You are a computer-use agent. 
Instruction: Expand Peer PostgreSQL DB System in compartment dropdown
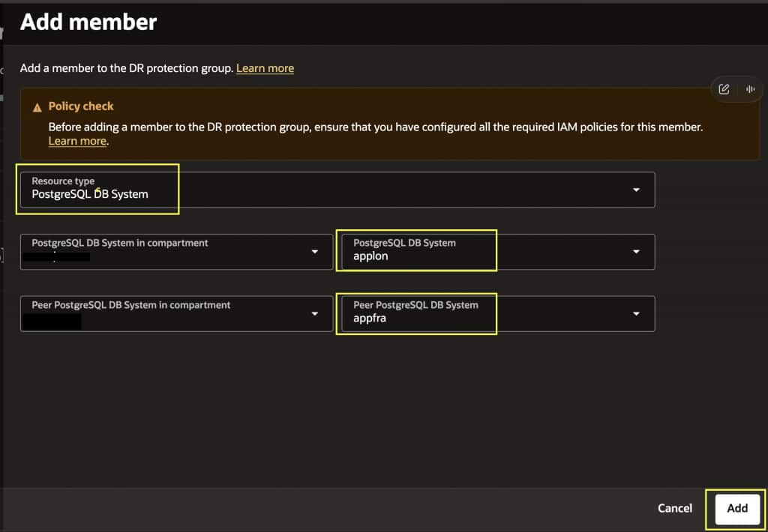[x=176, y=314]
